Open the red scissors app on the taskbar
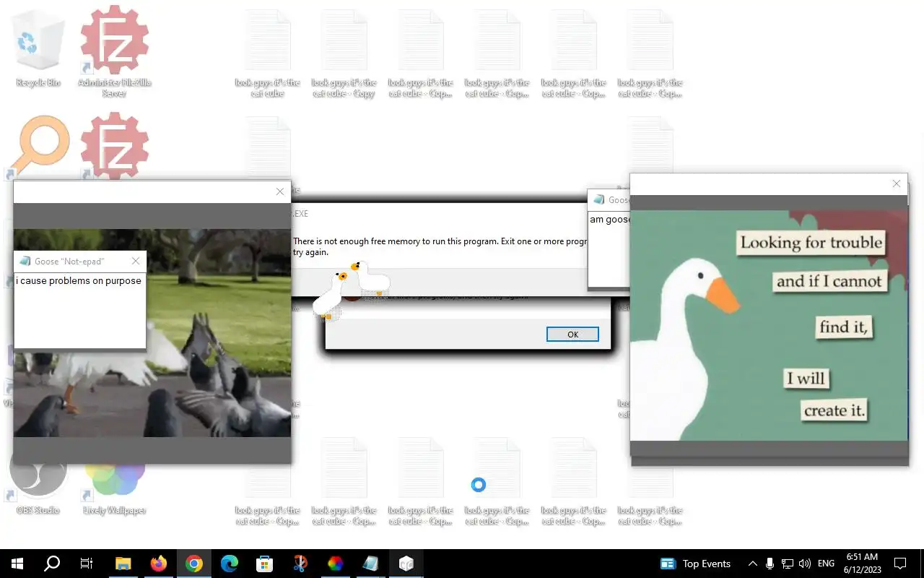This screenshot has height=578, width=924. [x=300, y=564]
